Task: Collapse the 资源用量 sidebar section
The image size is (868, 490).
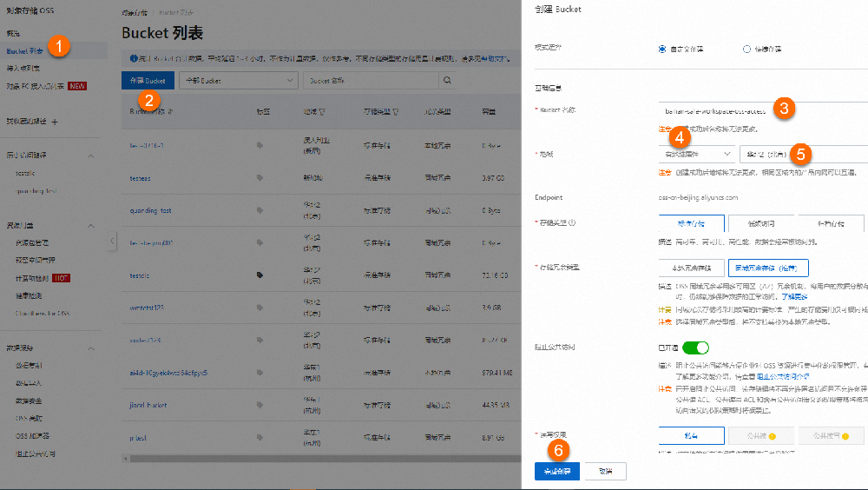Action: click(x=91, y=226)
